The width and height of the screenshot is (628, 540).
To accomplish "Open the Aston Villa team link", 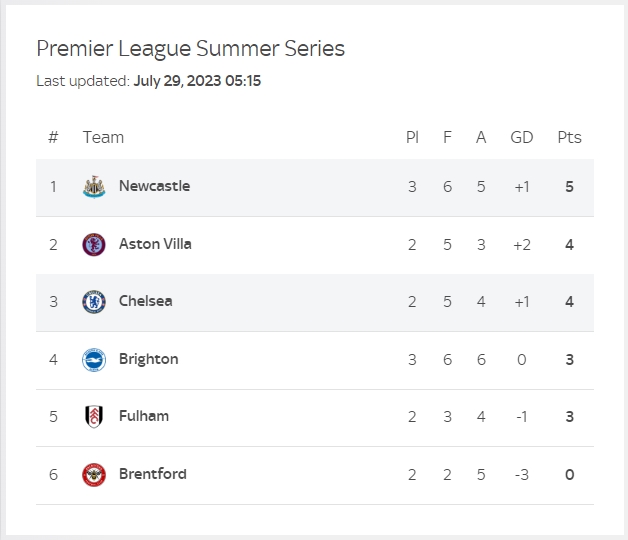I will pyautogui.click(x=155, y=244).
